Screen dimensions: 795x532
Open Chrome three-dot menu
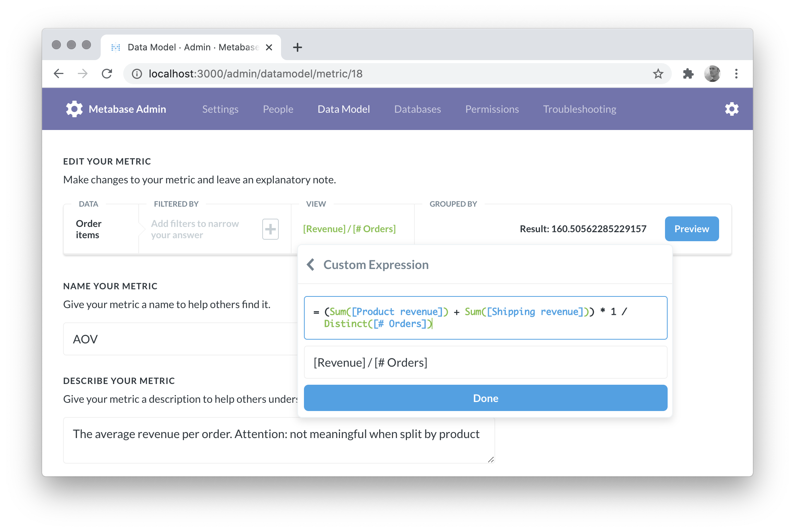(736, 74)
